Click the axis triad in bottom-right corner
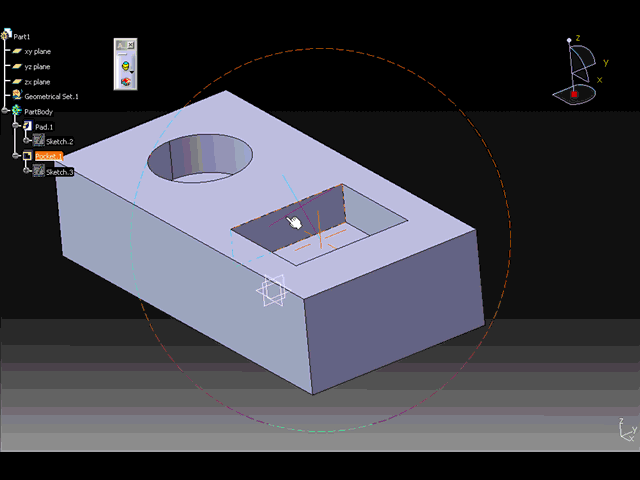This screenshot has width=640, height=480. click(x=627, y=430)
